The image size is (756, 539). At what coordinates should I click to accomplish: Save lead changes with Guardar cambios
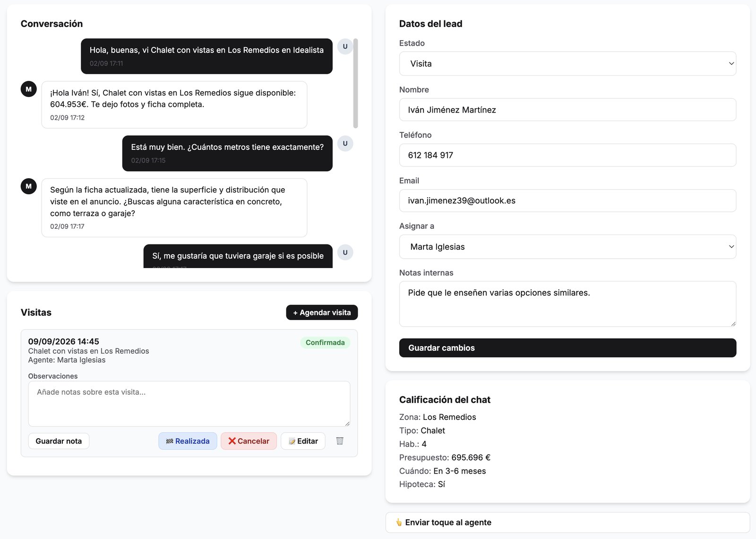pos(567,348)
